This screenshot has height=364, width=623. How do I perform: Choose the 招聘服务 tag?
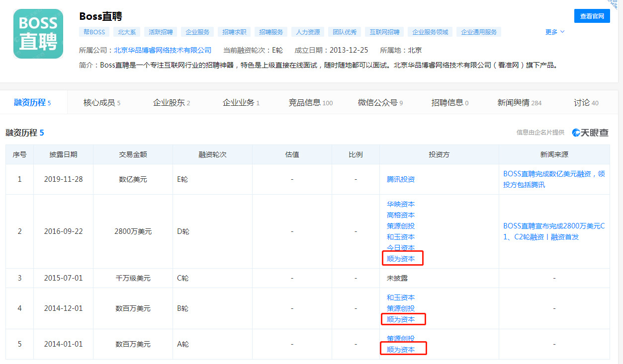(x=271, y=32)
